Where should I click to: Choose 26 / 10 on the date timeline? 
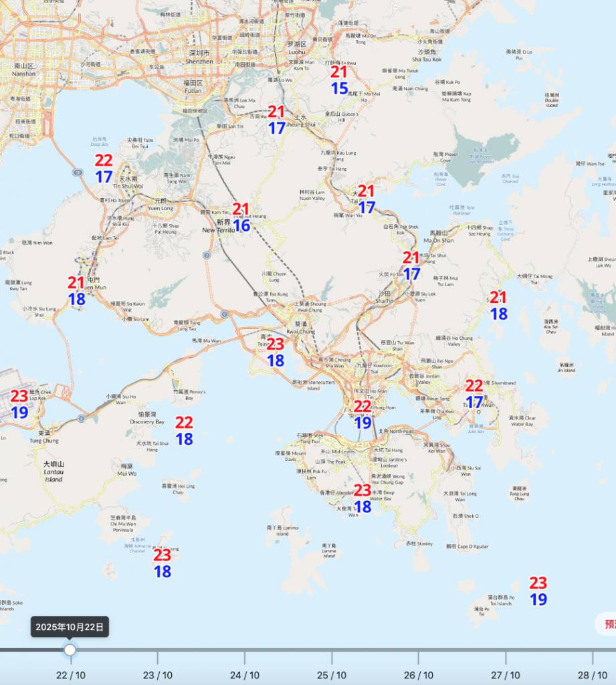click(419, 675)
